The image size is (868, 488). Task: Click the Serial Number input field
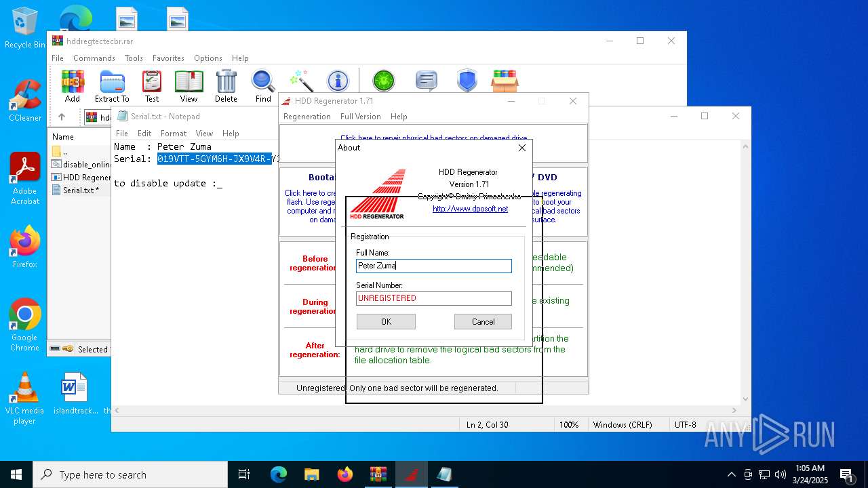pyautogui.click(x=434, y=298)
